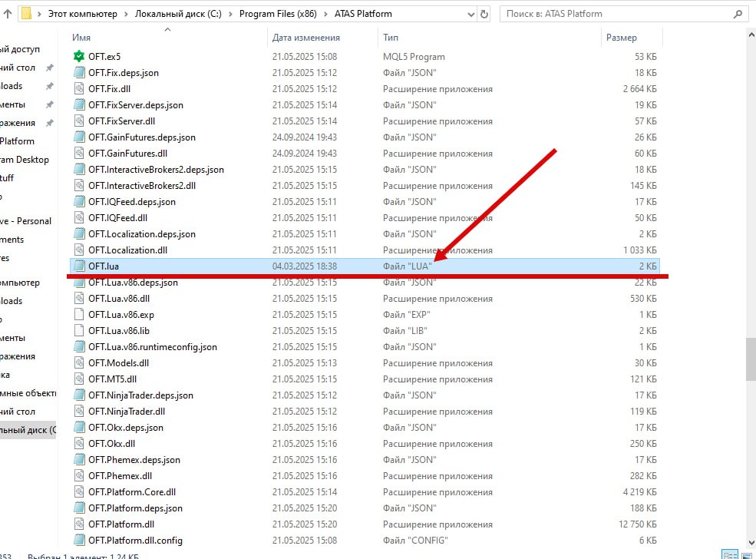
Task: Click the OFT.MT5.dll file icon
Action: pos(79,379)
